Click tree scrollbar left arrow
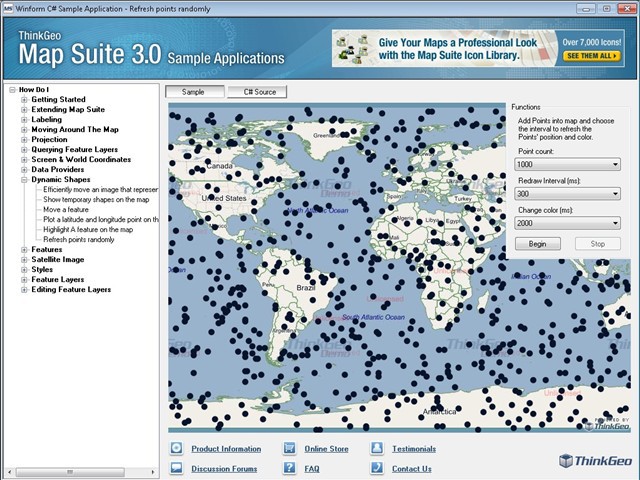 (x=10, y=472)
